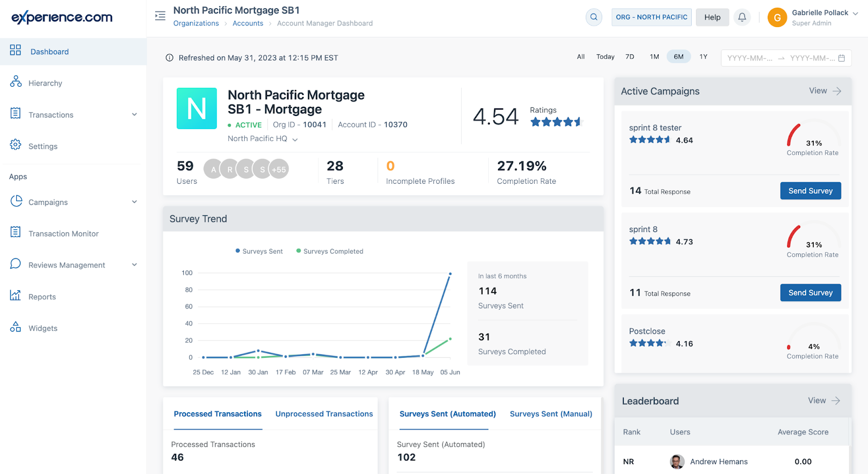The height and width of the screenshot is (474, 868).
Task: Click the ORG - NORTH PACIFIC button
Action: (x=652, y=17)
